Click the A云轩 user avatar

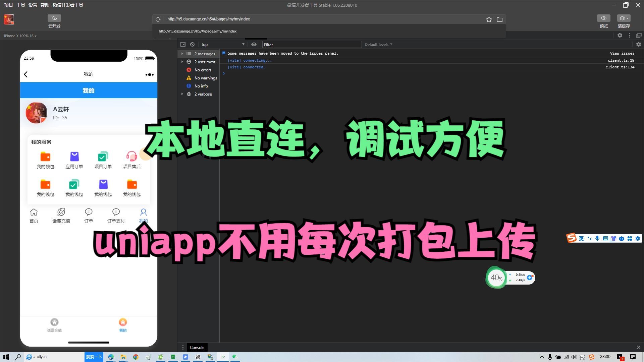tap(36, 113)
